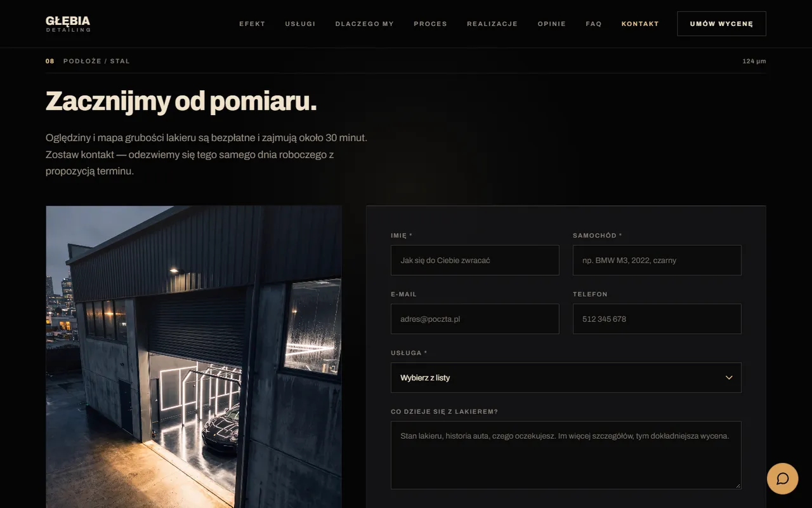Open the Usługi menu item
This screenshot has height=508, width=812.
coord(300,24)
